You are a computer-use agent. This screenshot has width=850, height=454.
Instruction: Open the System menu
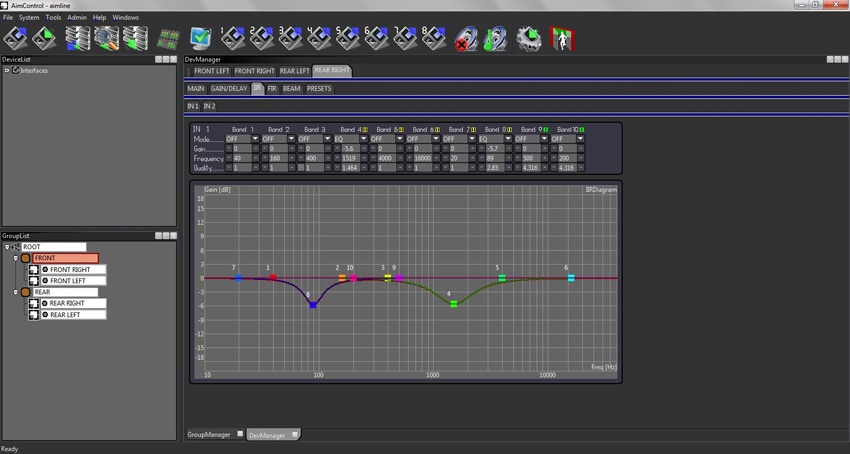pos(29,17)
